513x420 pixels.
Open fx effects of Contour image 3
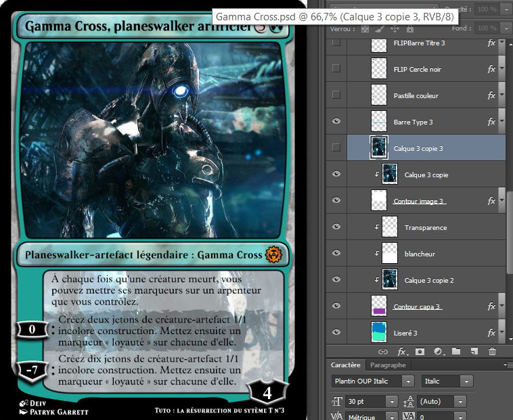pyautogui.click(x=491, y=201)
